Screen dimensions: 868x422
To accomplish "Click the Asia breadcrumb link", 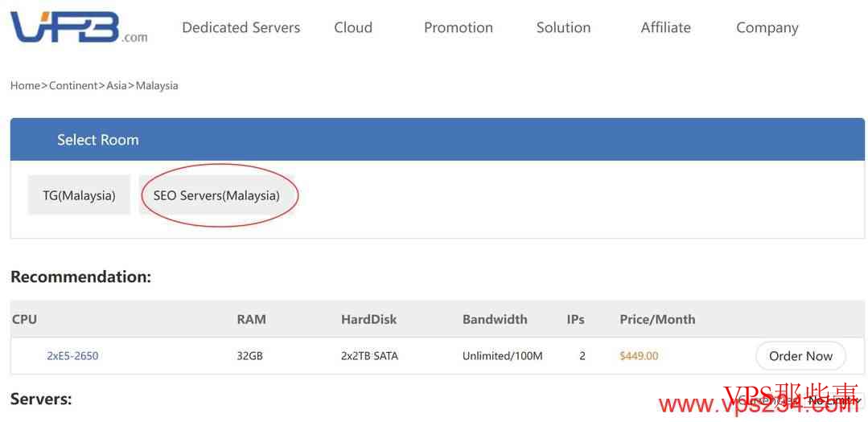I will 117,86.
